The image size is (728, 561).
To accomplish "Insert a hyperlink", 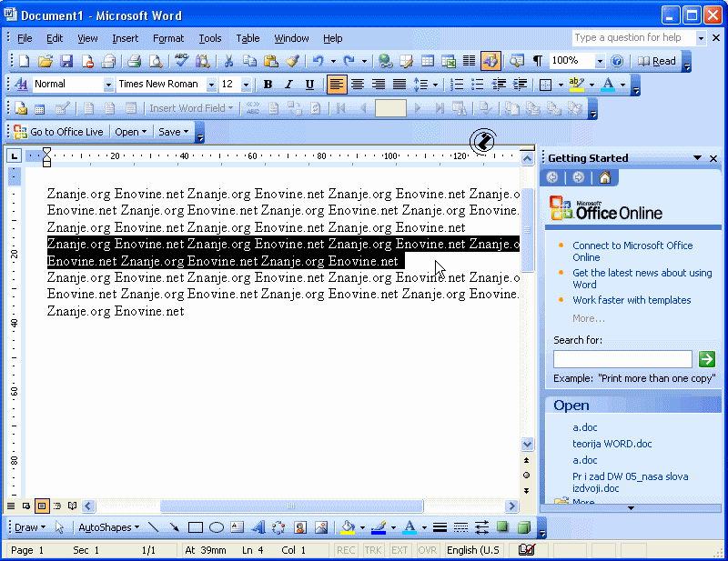I will point(385,61).
